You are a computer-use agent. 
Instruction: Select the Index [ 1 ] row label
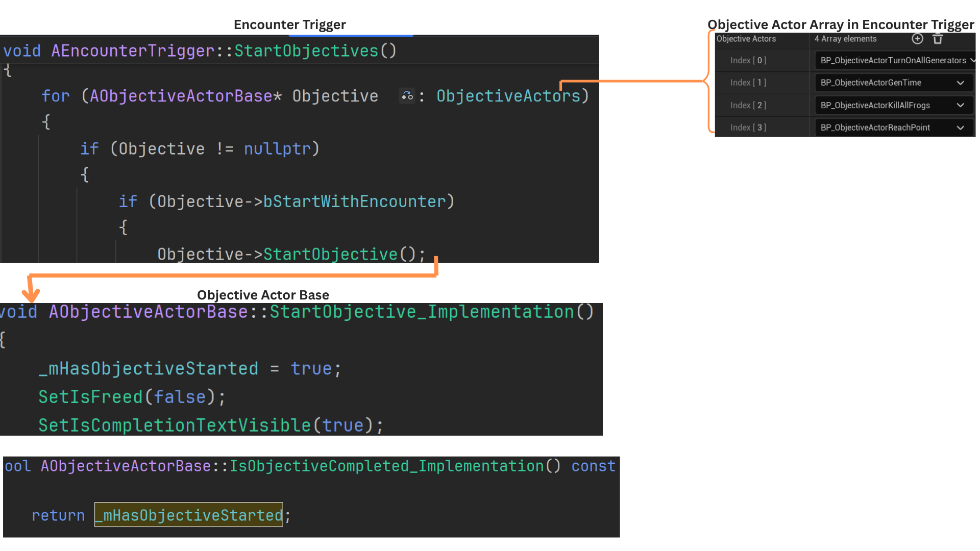748,83
